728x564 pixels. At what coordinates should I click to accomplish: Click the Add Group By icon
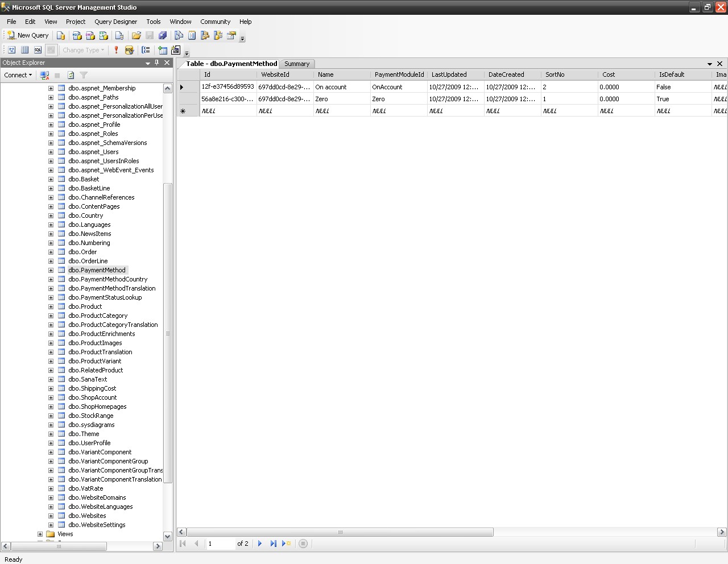coord(146,50)
